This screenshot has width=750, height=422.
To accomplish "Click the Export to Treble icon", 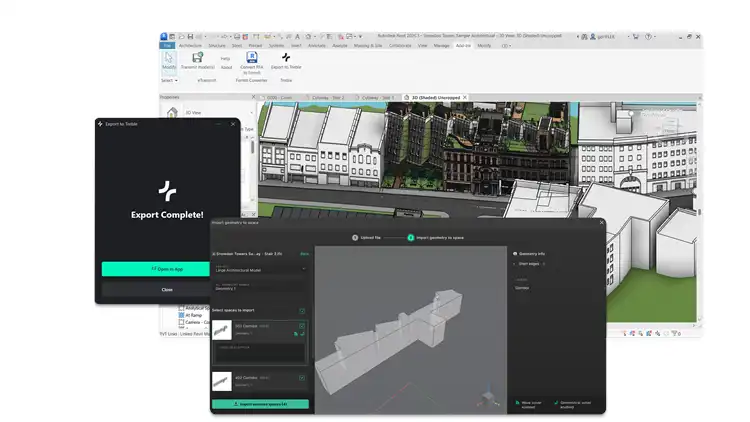I will click(286, 59).
